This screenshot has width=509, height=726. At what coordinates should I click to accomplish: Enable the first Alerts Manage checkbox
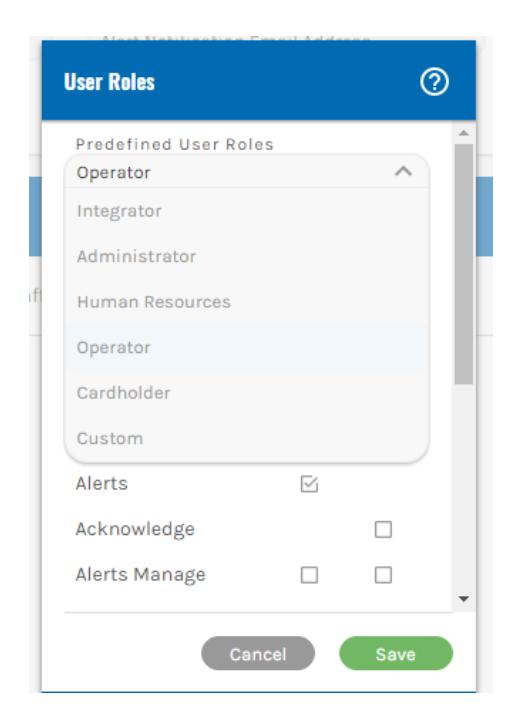point(309,575)
